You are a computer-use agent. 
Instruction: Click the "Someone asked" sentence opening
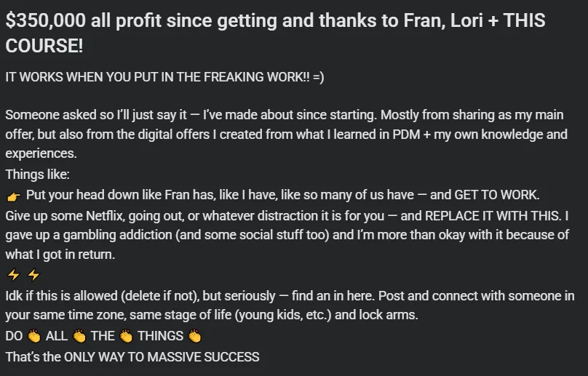point(44,115)
